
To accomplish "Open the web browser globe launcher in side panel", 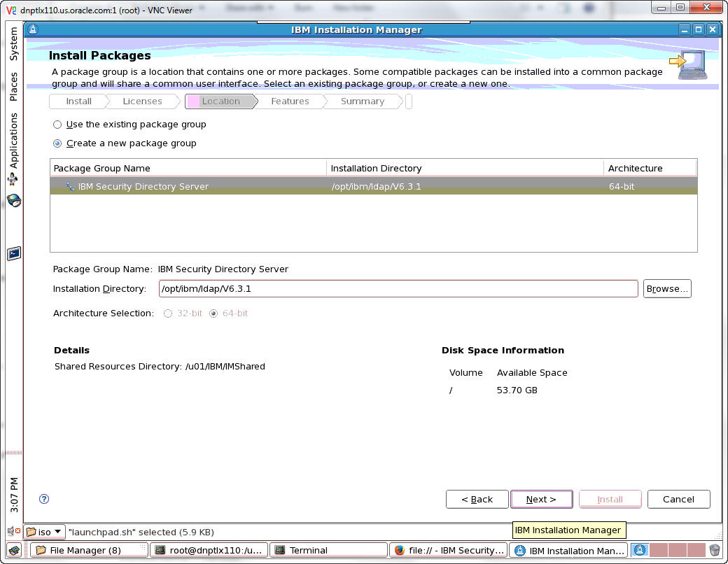I will (x=14, y=201).
